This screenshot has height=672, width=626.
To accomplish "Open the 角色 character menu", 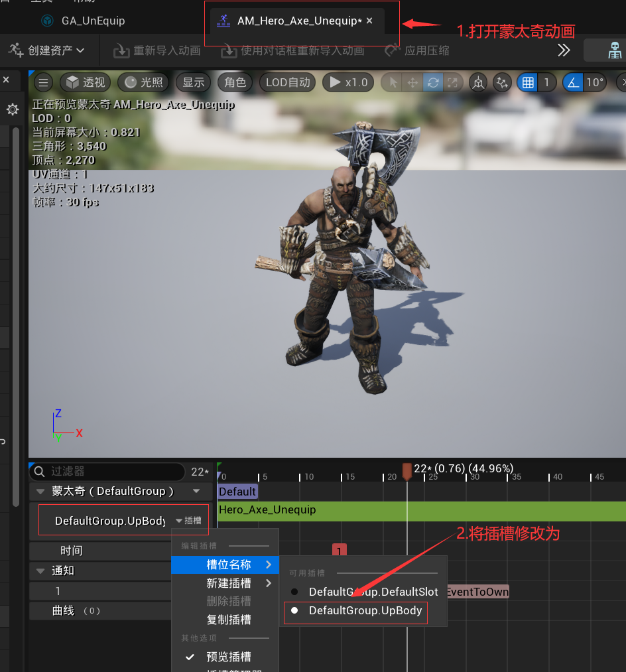I will pos(235,82).
